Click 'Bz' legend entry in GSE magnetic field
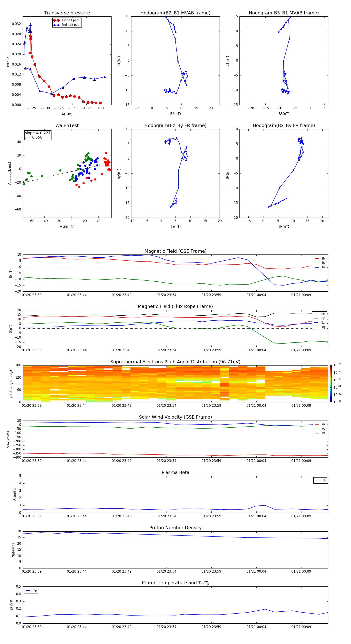Image resolution: width=351 pixels, height=644 pixels. [x=320, y=268]
